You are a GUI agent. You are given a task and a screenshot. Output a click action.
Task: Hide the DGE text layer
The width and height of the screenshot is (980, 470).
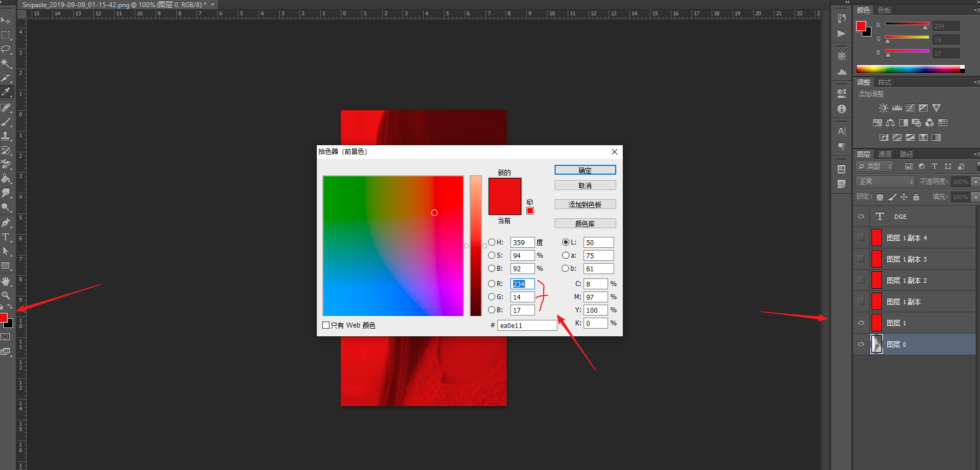[x=861, y=217]
